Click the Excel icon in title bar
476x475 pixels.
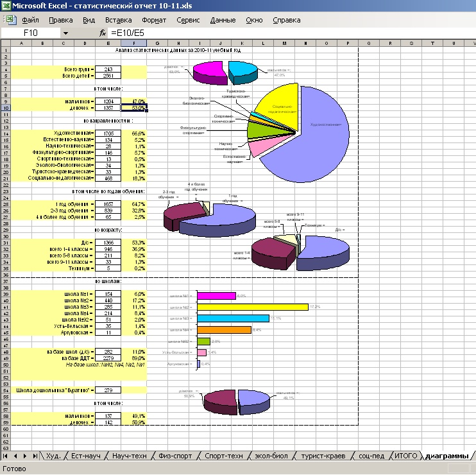pos(6,6)
